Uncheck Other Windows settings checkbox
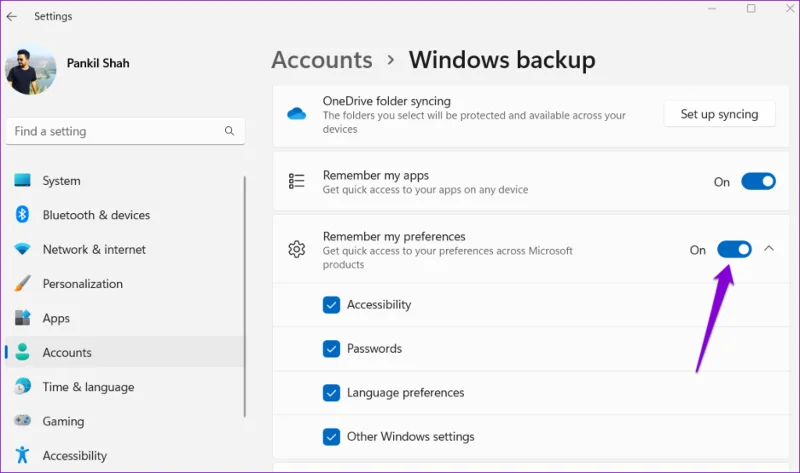 tap(331, 436)
